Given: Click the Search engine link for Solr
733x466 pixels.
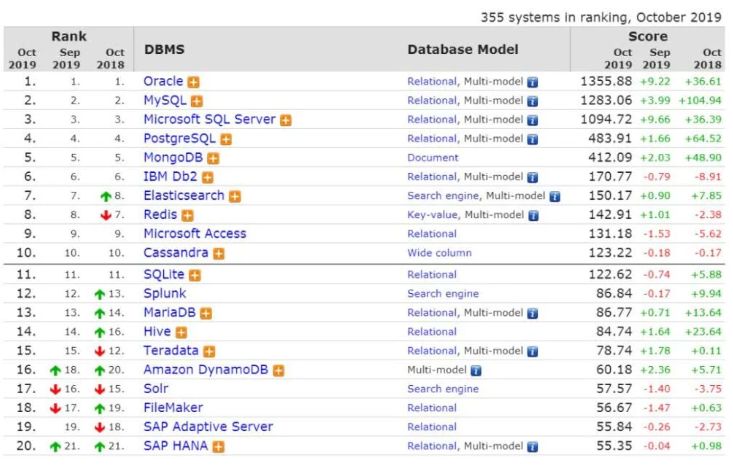Looking at the screenshot, I should [443, 389].
